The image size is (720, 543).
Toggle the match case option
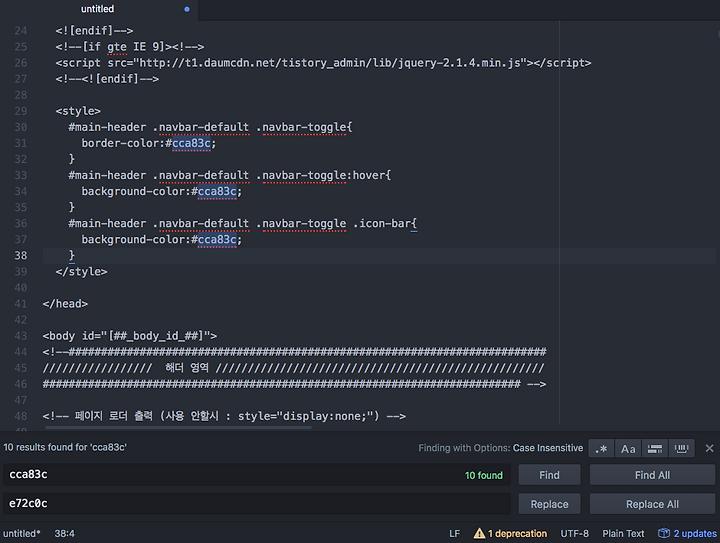point(628,448)
